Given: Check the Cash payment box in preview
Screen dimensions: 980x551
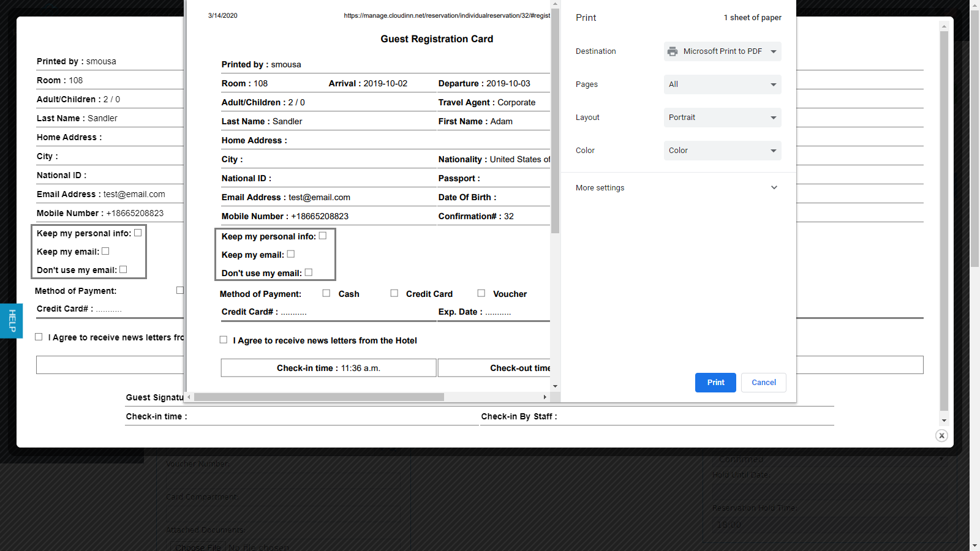Looking at the screenshot, I should pyautogui.click(x=326, y=293).
